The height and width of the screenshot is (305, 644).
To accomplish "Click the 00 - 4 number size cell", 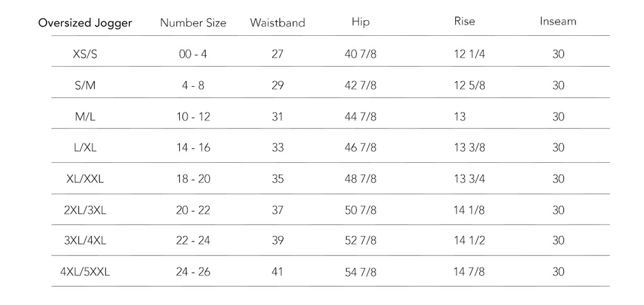I will click(193, 54).
